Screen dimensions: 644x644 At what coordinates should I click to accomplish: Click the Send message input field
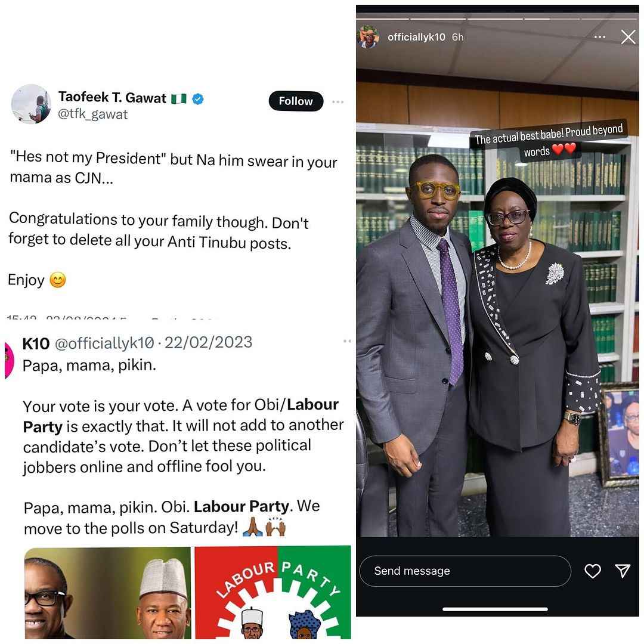pos(465,571)
